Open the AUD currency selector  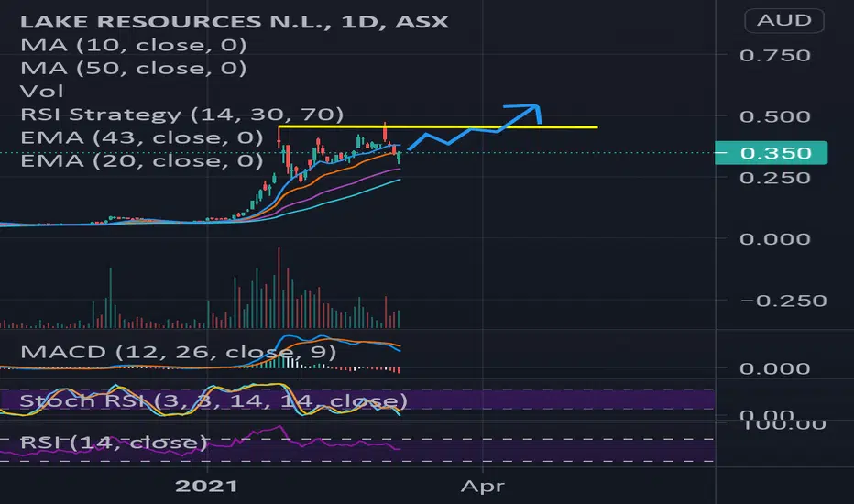[x=783, y=21]
